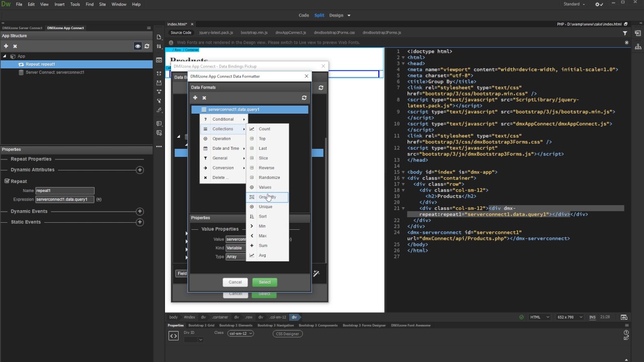This screenshot has width=644, height=362.
Task: Expand the Conditional submenu
Action: pyautogui.click(x=224, y=120)
